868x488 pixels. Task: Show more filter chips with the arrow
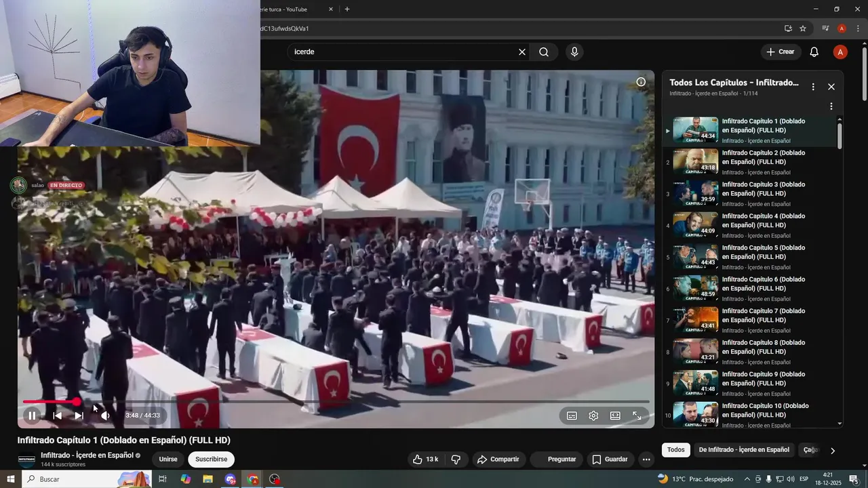coord(833,451)
